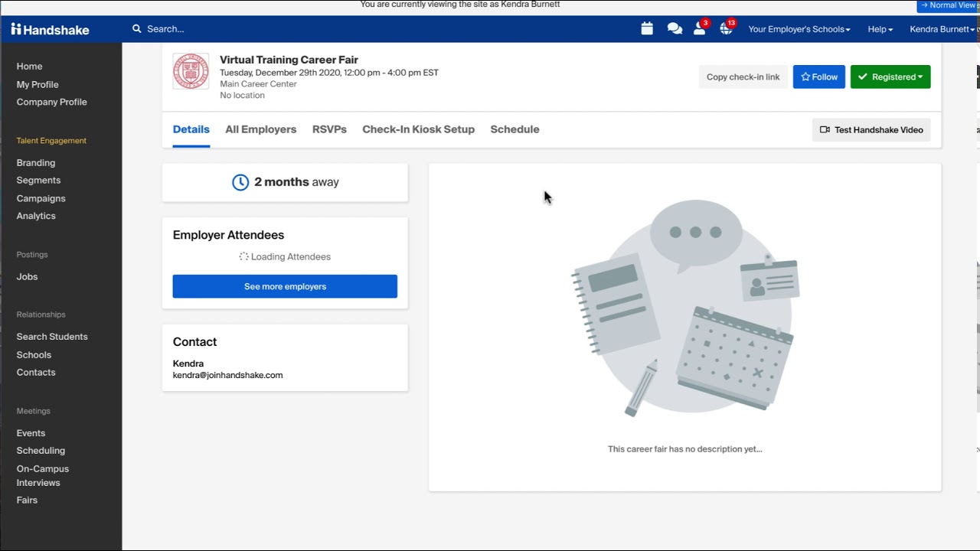Expand Your Employer's Schools dropdown
Viewport: 980px width, 551px height.
coord(799,29)
